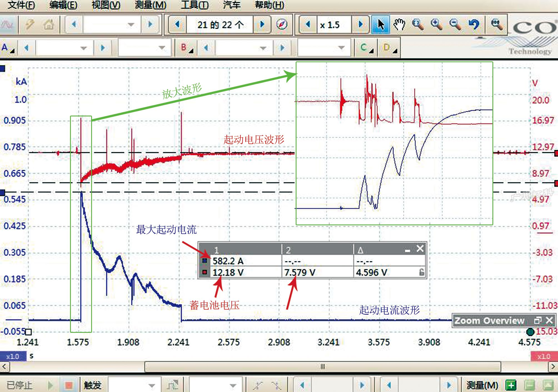
Task: Click the 测量(M) button in bottom bar
Action: click(482, 385)
